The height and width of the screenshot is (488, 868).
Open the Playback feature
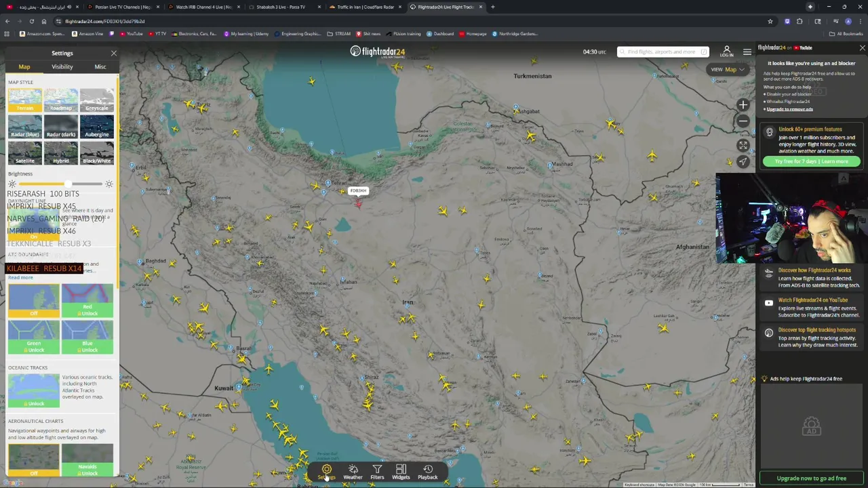coord(428,472)
